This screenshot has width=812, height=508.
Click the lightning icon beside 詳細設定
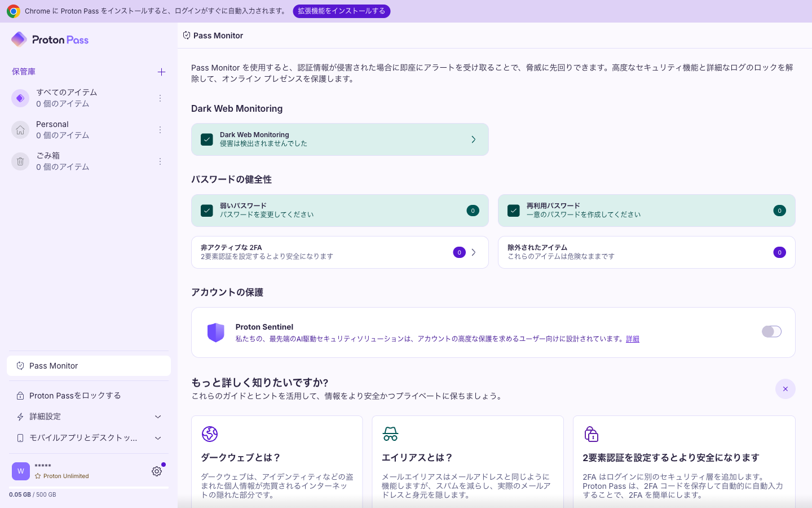pyautogui.click(x=20, y=417)
